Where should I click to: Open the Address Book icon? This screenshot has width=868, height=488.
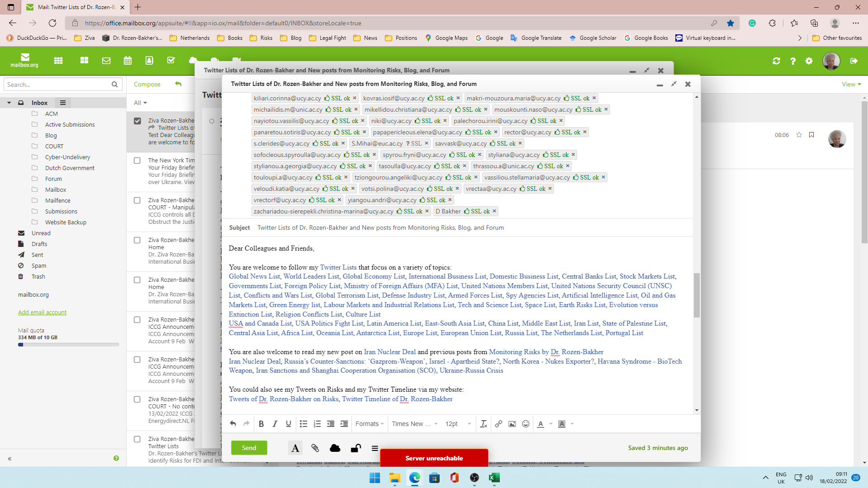click(149, 61)
